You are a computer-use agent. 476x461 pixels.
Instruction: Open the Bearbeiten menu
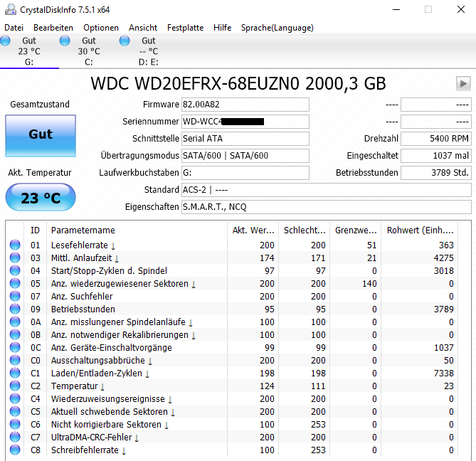pyautogui.click(x=53, y=28)
